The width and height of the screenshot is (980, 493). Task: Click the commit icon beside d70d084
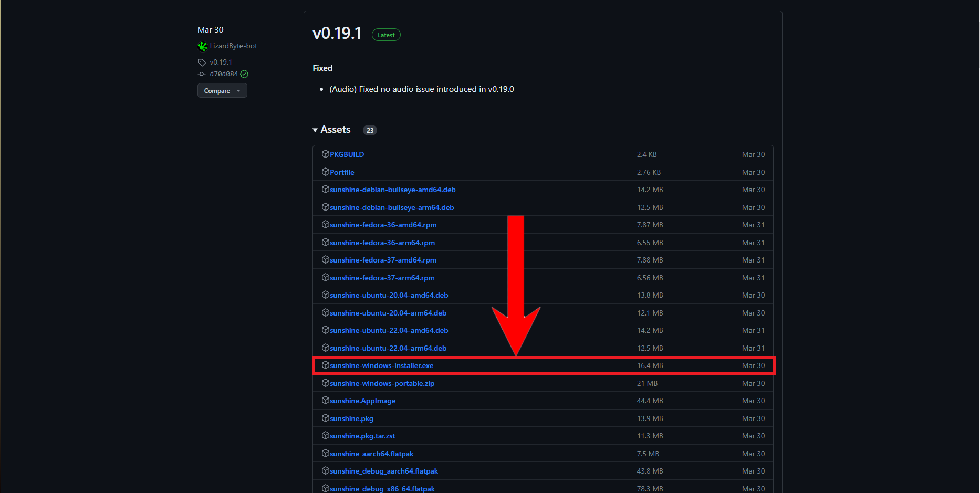(202, 74)
